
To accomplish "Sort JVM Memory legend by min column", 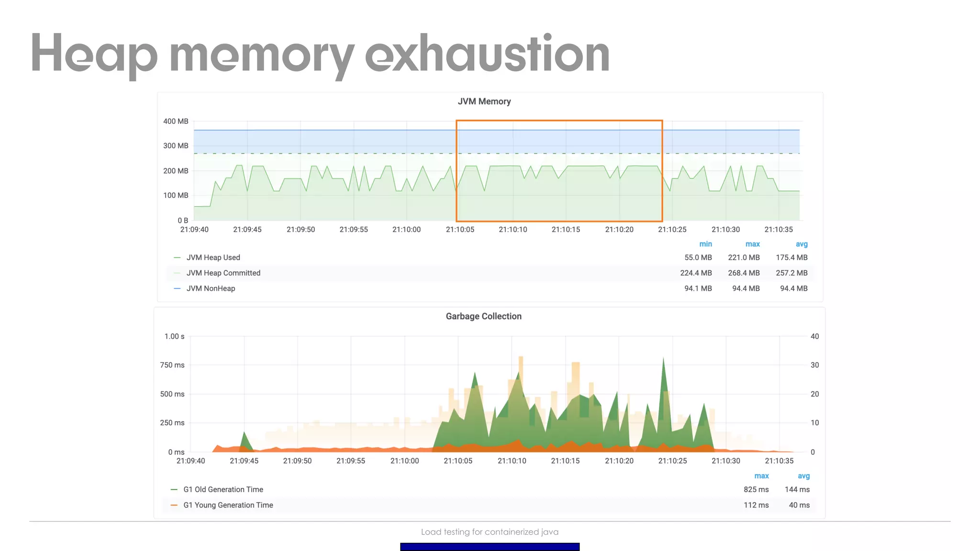I will coord(705,244).
